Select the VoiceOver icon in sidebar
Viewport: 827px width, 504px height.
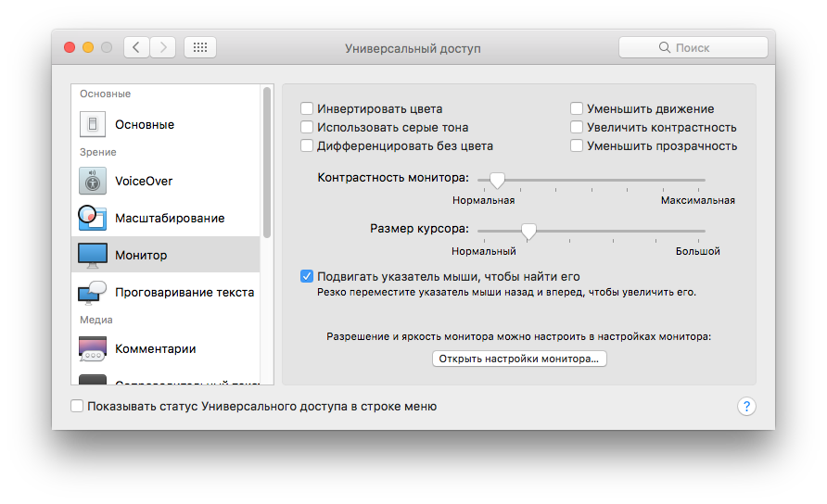pyautogui.click(x=93, y=181)
